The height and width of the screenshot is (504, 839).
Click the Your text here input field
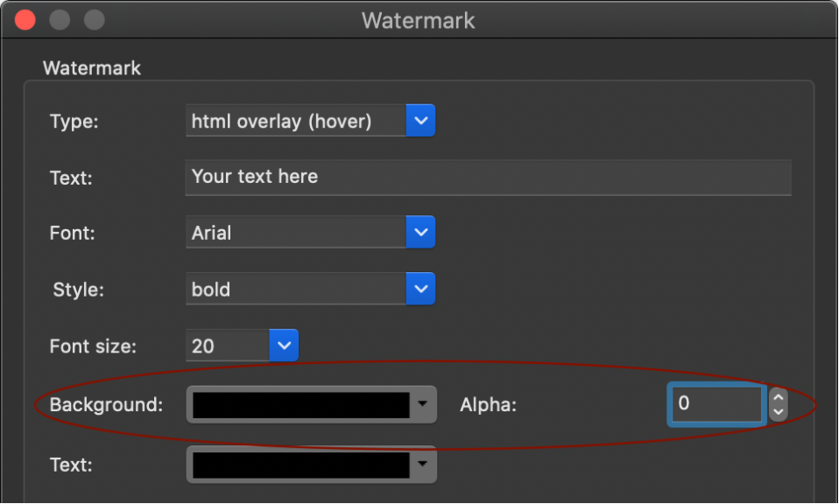click(488, 178)
